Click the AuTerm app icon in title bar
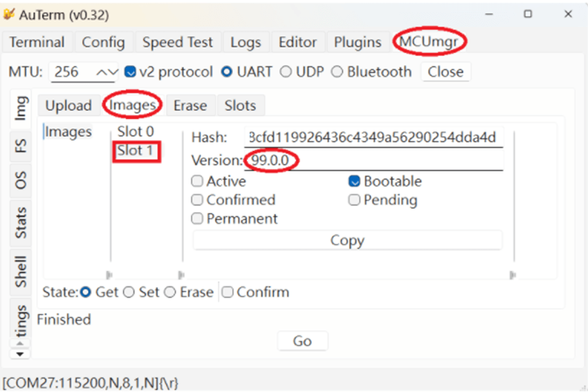Screen dimensions: 588x392 tap(9, 15)
